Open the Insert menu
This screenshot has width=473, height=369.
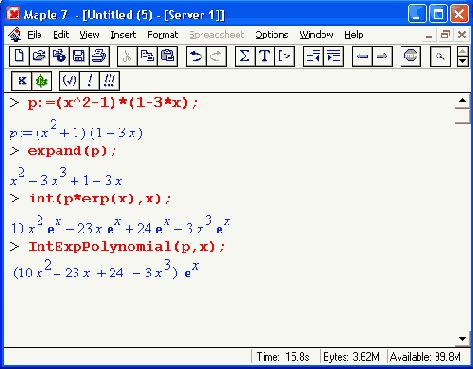(123, 35)
